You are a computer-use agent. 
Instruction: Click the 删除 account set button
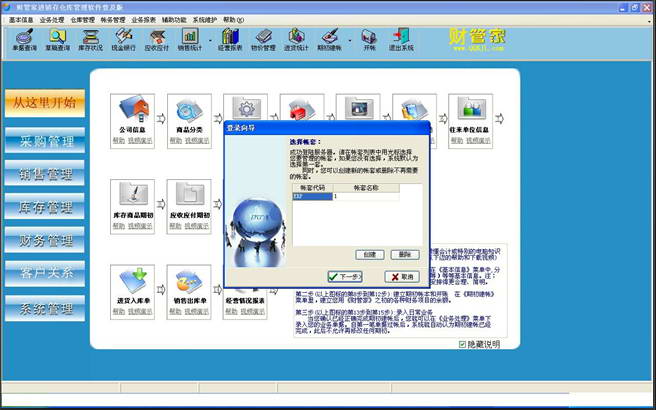point(405,254)
